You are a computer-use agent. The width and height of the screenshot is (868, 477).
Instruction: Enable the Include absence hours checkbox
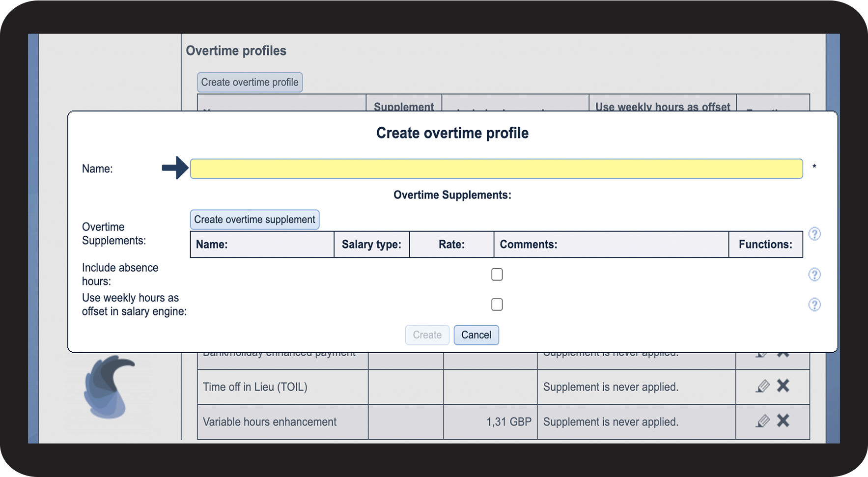(497, 274)
